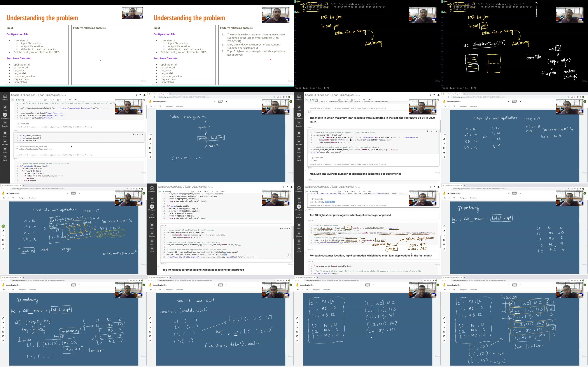Image resolution: width=588 pixels, height=367 pixels.
Task: Toggle lock icon in print(input_location) notebook toolbar
Action: [x=65, y=100]
